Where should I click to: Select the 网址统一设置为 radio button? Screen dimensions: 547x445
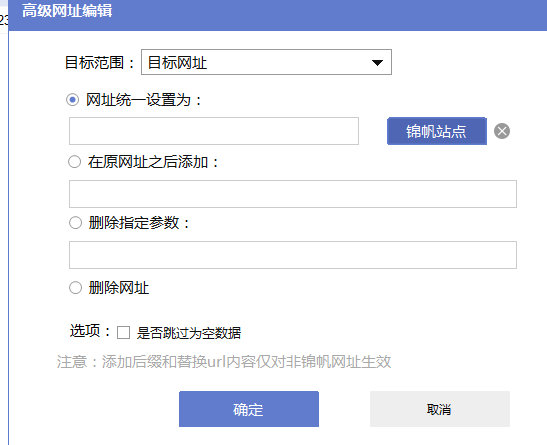point(73,100)
